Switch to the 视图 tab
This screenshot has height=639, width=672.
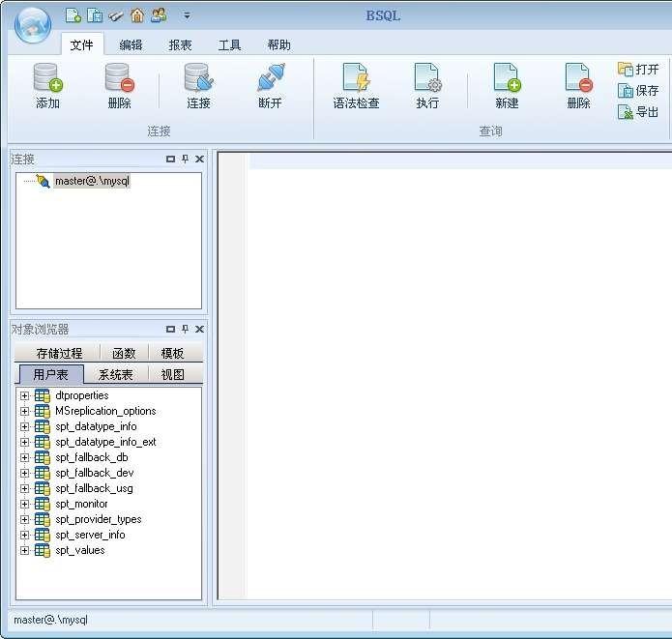click(172, 374)
